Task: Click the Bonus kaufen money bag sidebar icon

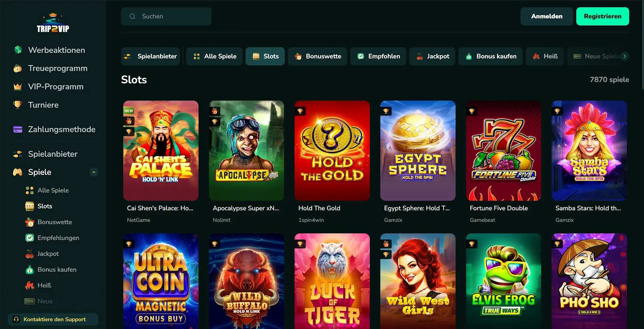Action: tap(29, 269)
